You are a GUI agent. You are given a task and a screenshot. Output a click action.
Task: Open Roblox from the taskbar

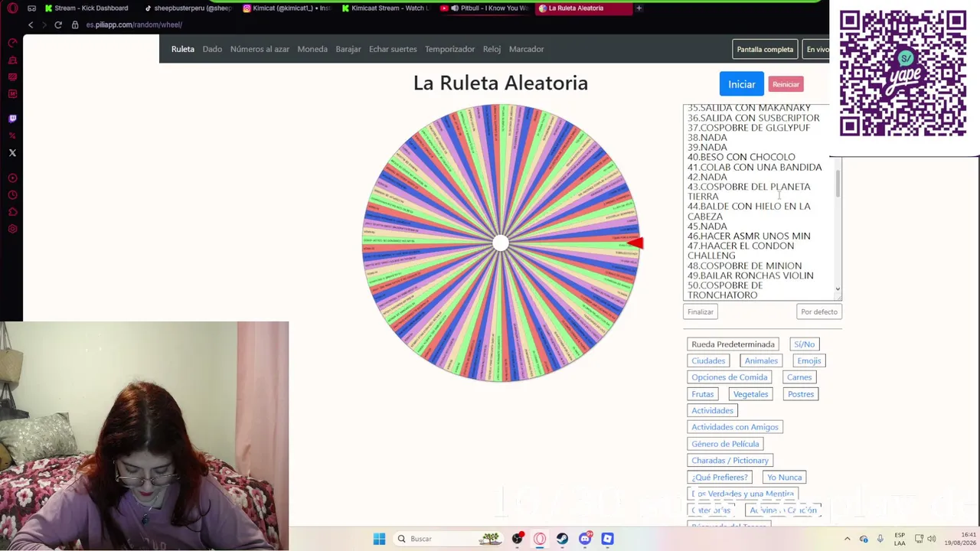click(608, 539)
